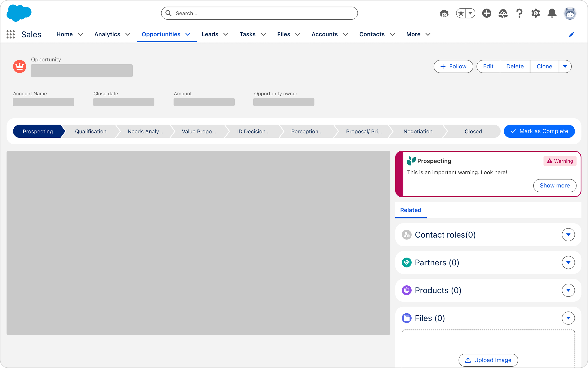The height and width of the screenshot is (368, 588).
Task: Open the Setup gear icon
Action: click(x=536, y=13)
